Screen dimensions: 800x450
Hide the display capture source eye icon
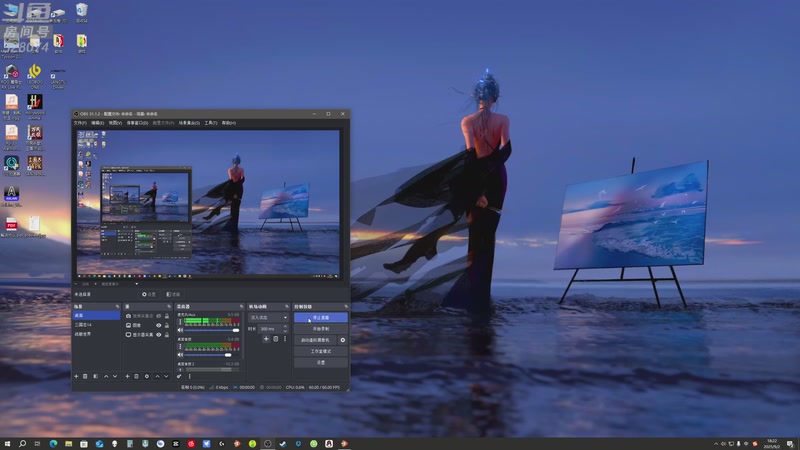click(159, 335)
